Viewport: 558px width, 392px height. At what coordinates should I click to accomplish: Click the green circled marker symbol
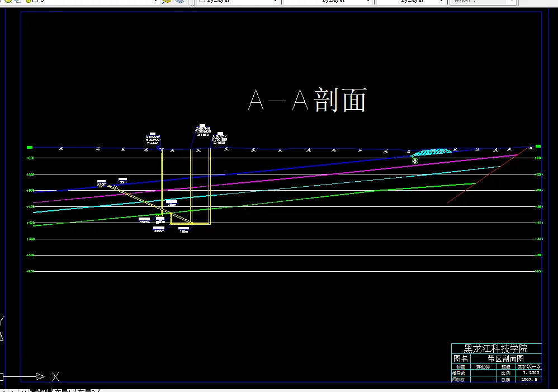[415, 161]
